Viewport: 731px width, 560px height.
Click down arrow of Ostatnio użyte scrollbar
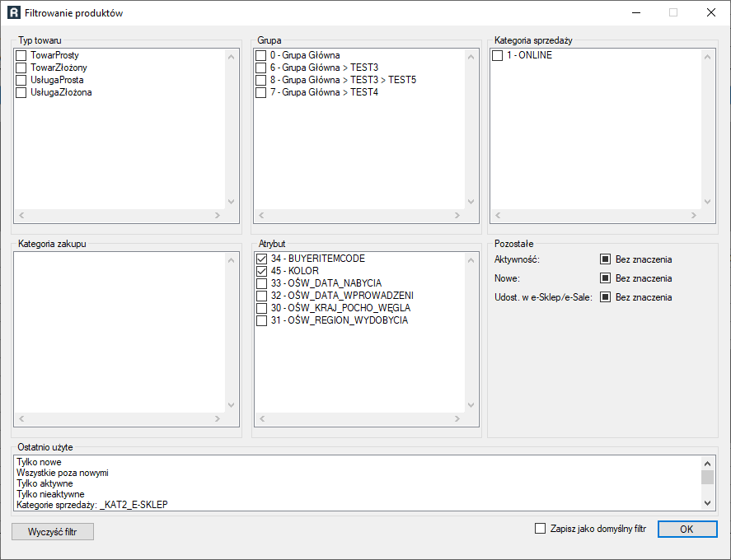(x=707, y=503)
